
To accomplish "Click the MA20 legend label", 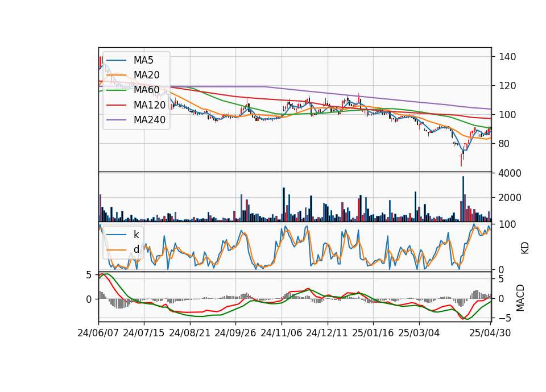I will click(146, 75).
